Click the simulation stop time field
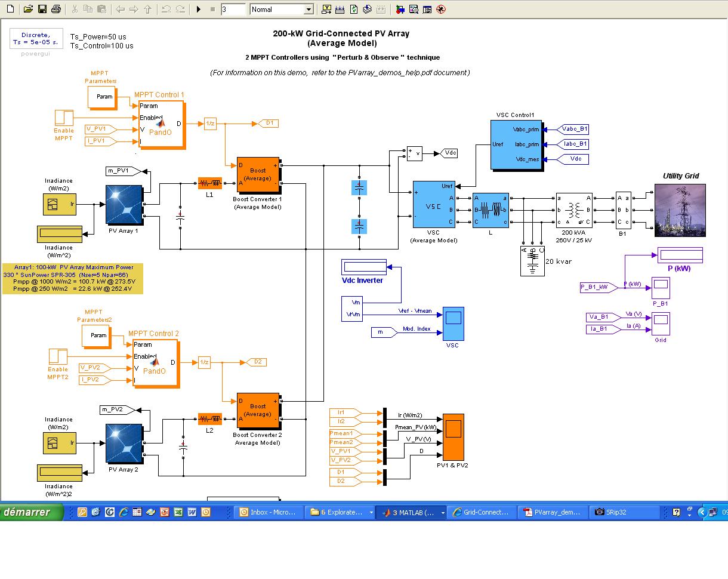728x579 pixels. [x=233, y=10]
